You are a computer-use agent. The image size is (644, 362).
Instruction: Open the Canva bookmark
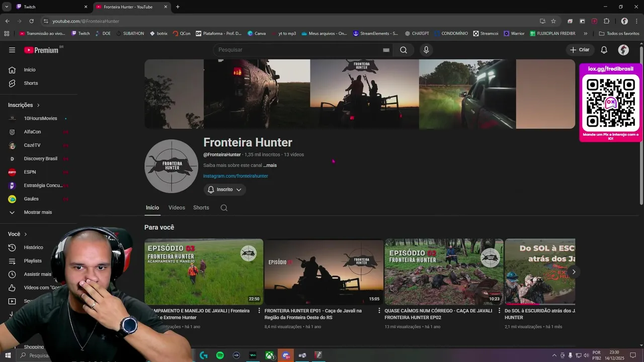257,34
